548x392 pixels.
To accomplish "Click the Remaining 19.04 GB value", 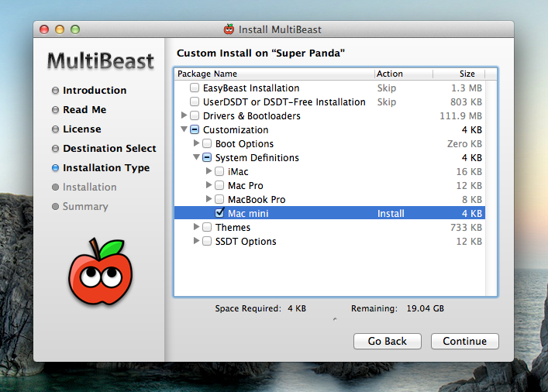I will click(425, 308).
